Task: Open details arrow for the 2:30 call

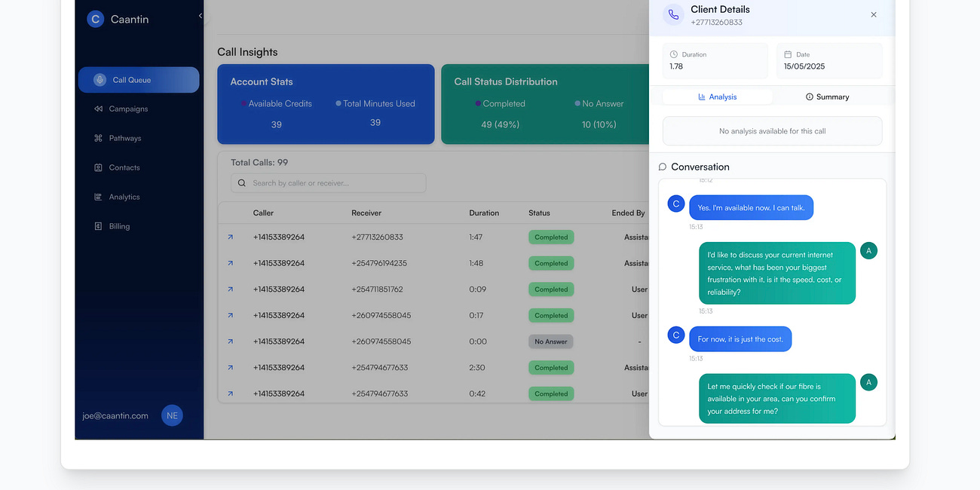Action: (x=230, y=368)
